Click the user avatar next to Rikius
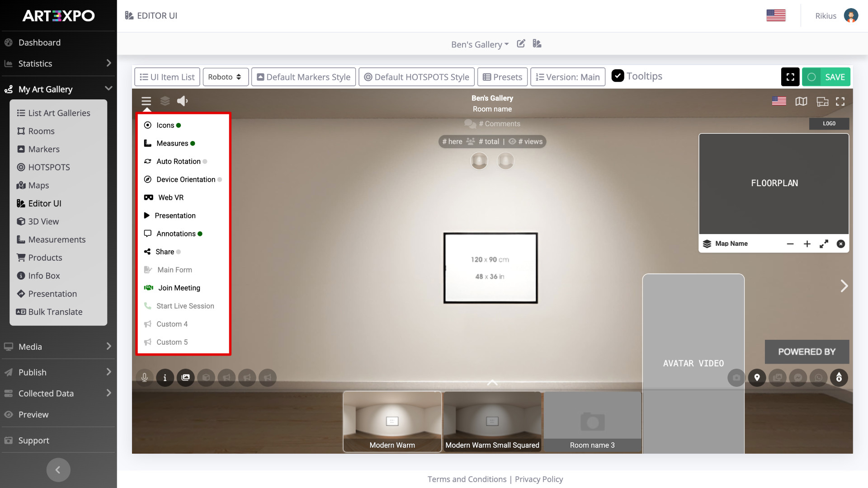Screen dimensions: 868x488 [851, 16]
